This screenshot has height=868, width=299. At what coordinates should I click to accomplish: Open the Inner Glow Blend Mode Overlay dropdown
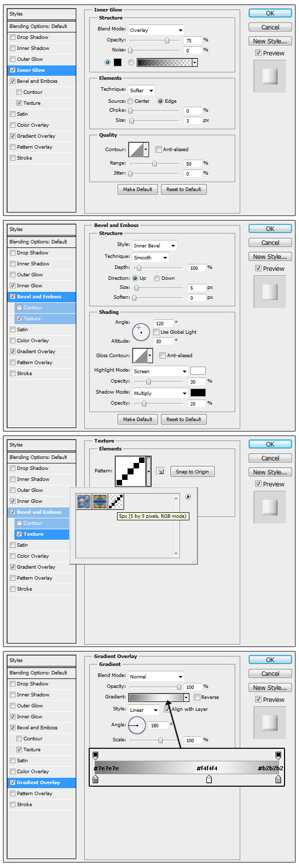coord(156,30)
